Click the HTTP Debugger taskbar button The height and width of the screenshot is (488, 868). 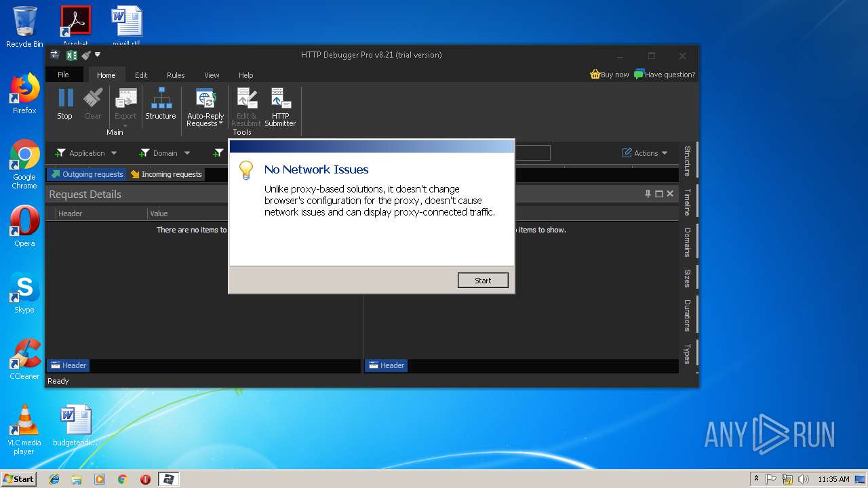[168, 479]
